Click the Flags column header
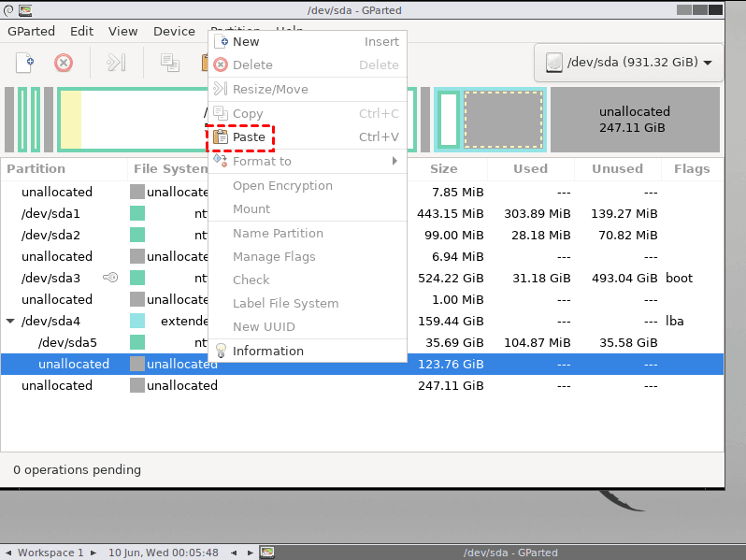 (x=692, y=169)
